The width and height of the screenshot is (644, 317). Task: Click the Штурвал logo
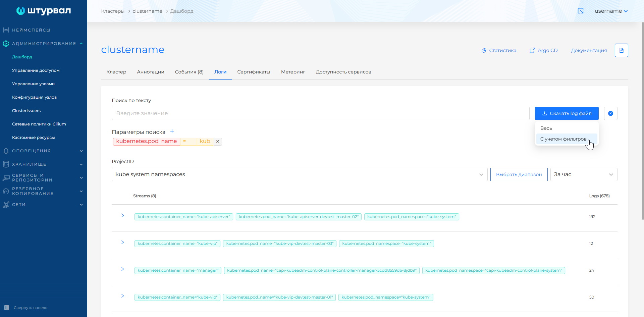pos(44,11)
